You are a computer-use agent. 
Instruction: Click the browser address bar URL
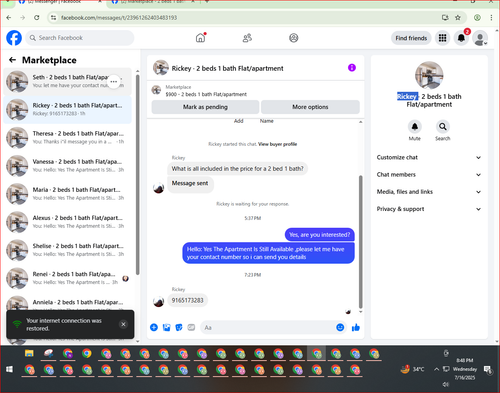point(119,18)
